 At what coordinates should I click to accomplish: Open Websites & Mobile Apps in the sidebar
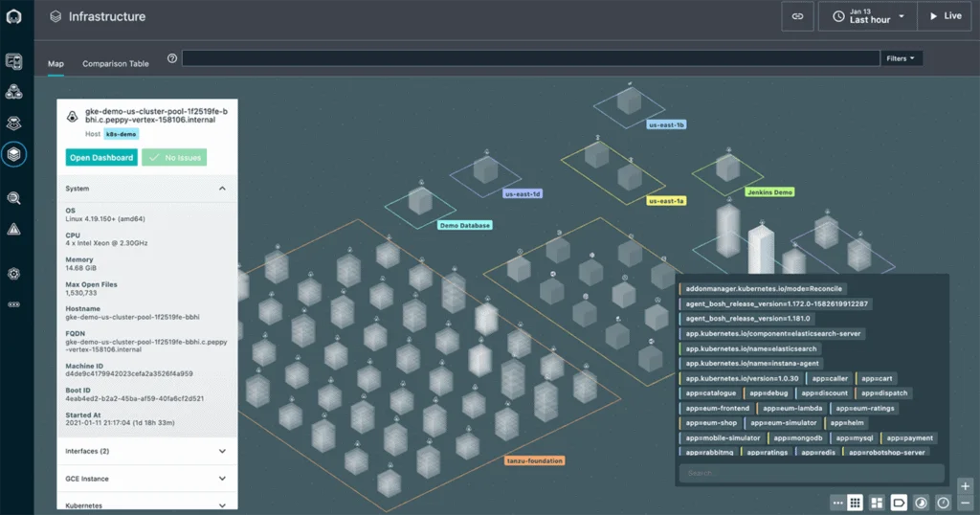(x=13, y=61)
